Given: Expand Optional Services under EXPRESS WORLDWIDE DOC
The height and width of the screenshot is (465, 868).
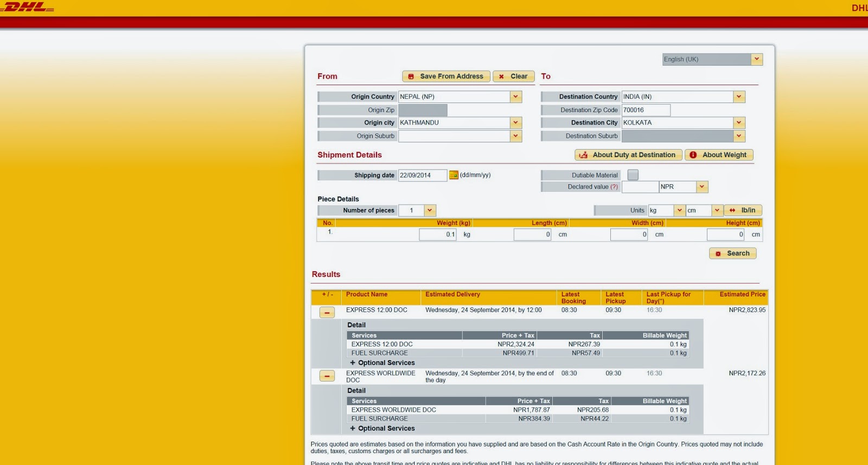Looking at the screenshot, I should (382, 428).
